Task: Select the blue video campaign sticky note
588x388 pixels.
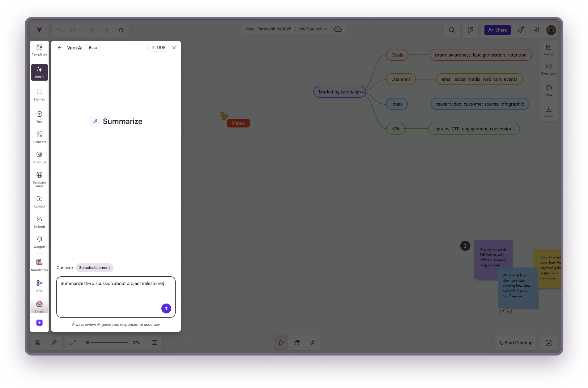Action: point(518,287)
